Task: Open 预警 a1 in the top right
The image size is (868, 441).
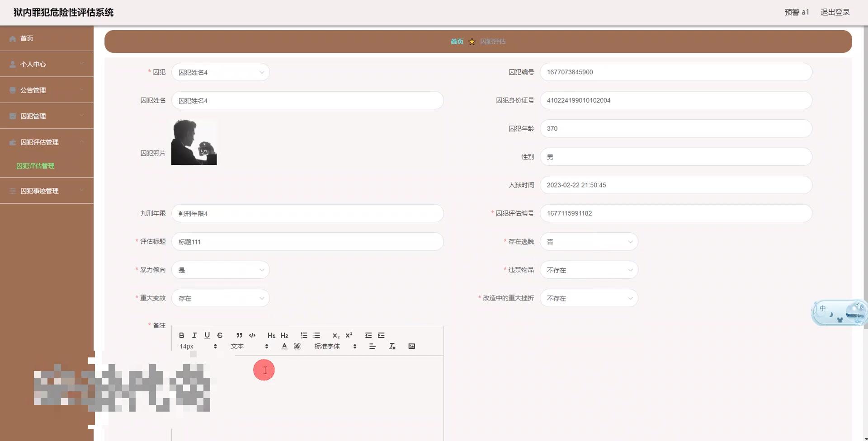Action: (796, 12)
